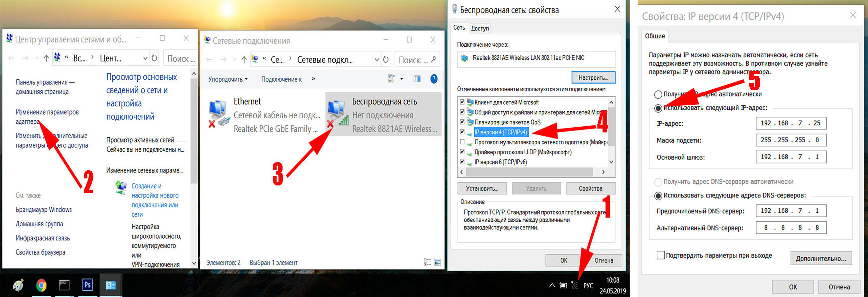Click the Настроить... button
The width and height of the screenshot is (868, 297).
coord(593,78)
